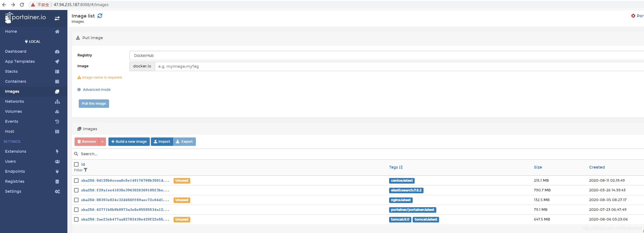Image resolution: width=644 pixels, height=233 pixels.
Task: Open the Registry DockerHub dropdown
Action: click(386, 55)
